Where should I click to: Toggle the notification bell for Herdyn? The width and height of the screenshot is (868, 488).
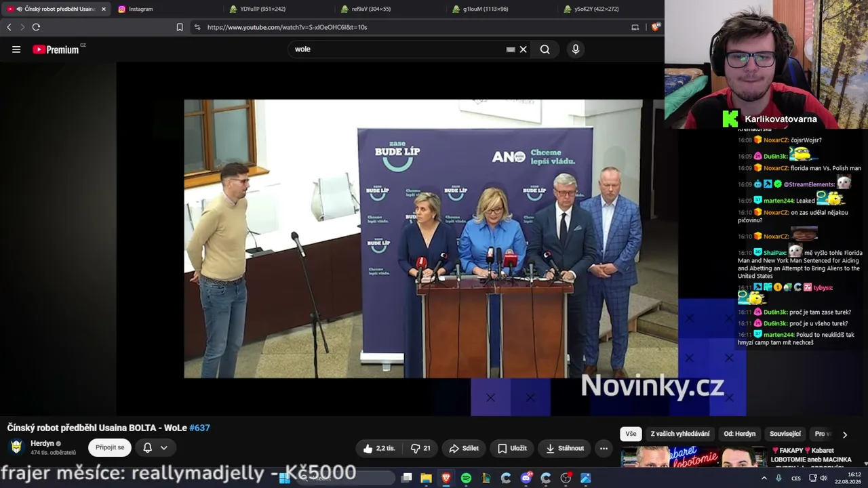[x=147, y=447]
